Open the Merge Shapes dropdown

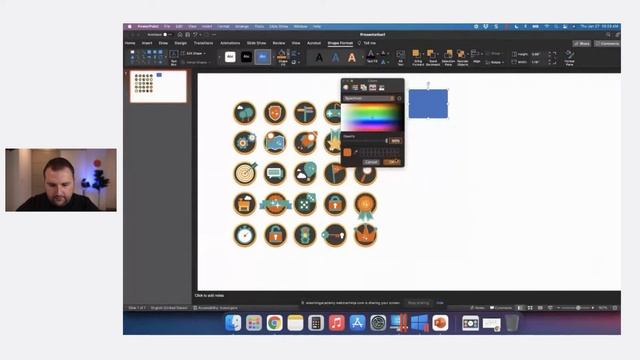tap(197, 62)
